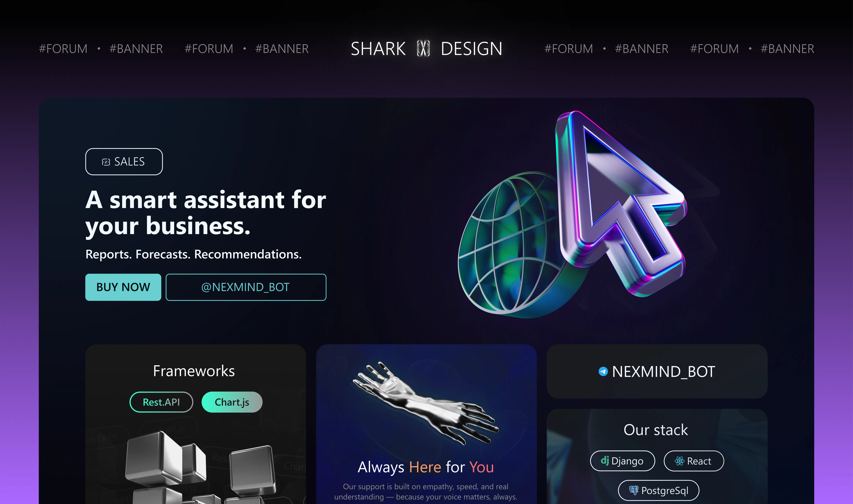Click the Telegram icon beside NEXMIND_BOT
Image resolution: width=853 pixels, height=504 pixels.
(x=603, y=372)
